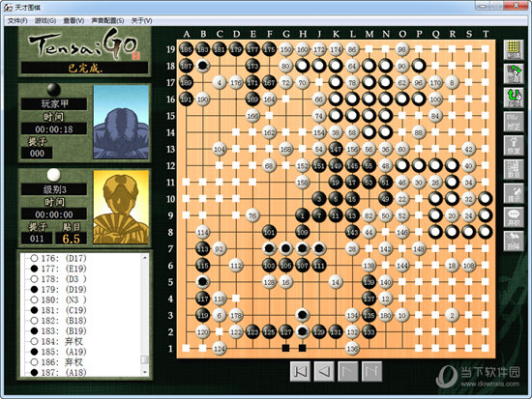The image size is (532, 399).
Task: Click white stone 92 on row 7
Action: click(220, 249)
